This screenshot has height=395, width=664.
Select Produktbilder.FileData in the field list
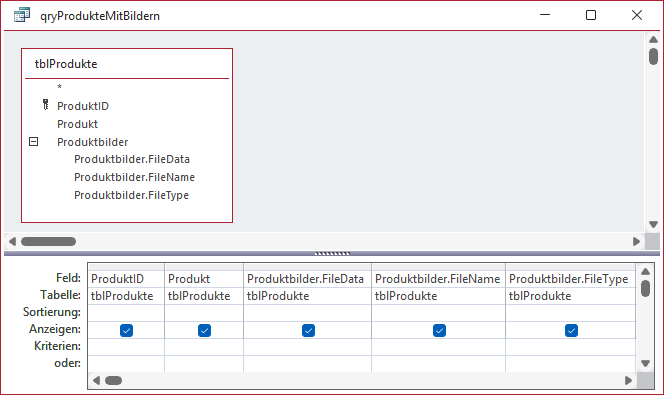[x=132, y=159]
